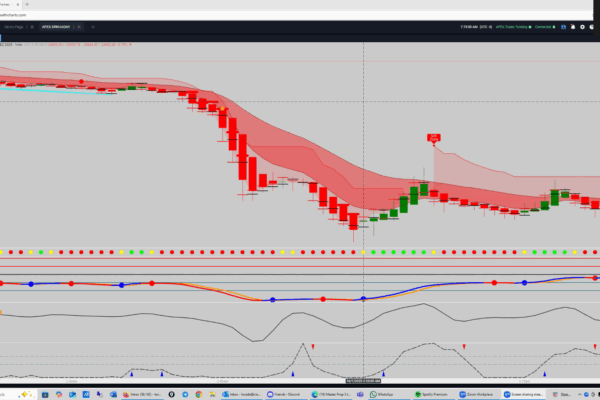Open WhatsApp from the taskbar
The height and width of the screenshot is (400, 600).
pos(383,394)
